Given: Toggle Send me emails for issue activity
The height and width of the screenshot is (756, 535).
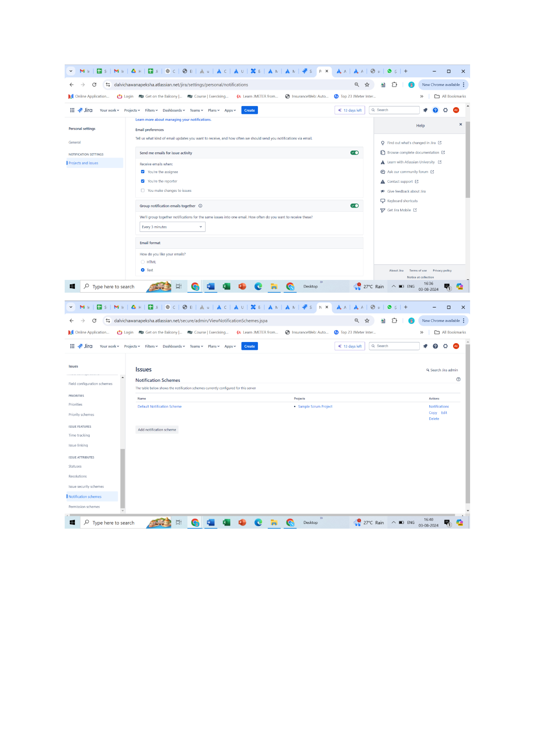Looking at the screenshot, I should [x=355, y=153].
